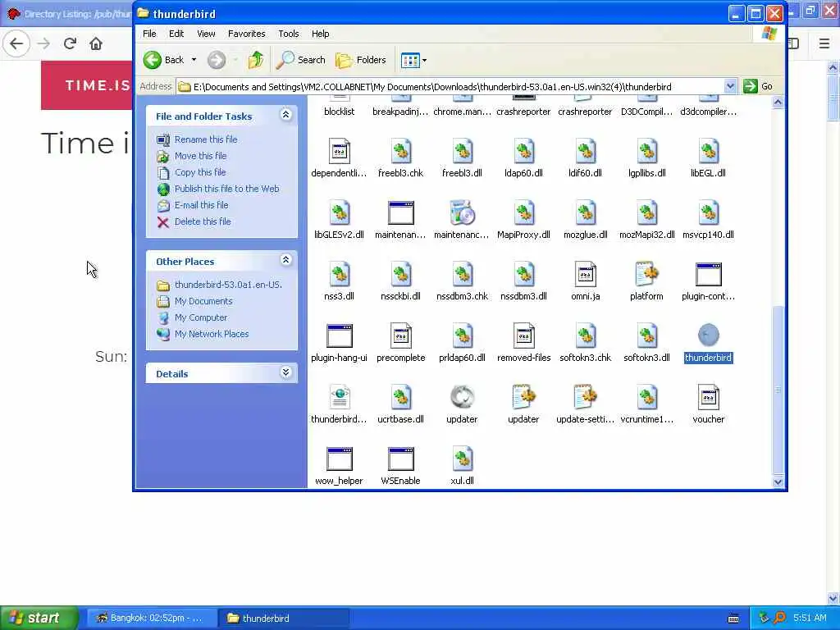Screen dimensions: 840x630
Task: Open My Documents in Other Places
Action: (x=203, y=302)
